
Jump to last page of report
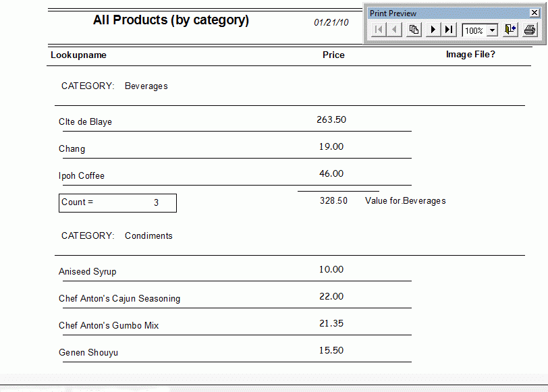pos(449,30)
